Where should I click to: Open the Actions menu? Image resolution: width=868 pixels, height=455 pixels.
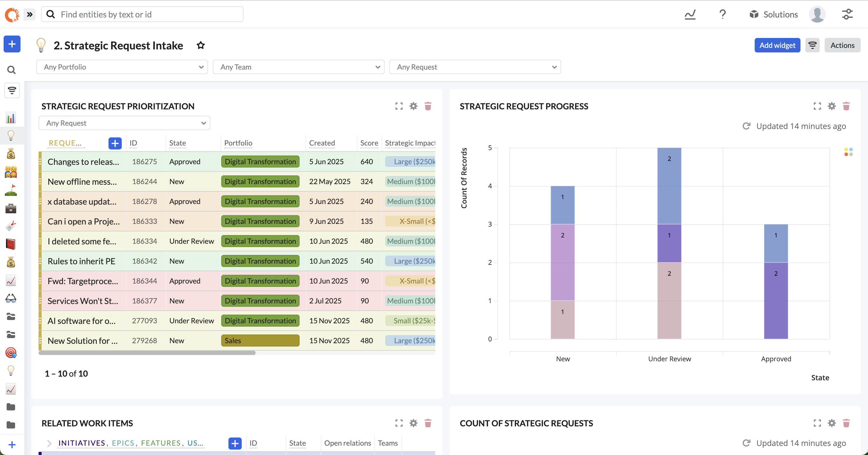842,45
